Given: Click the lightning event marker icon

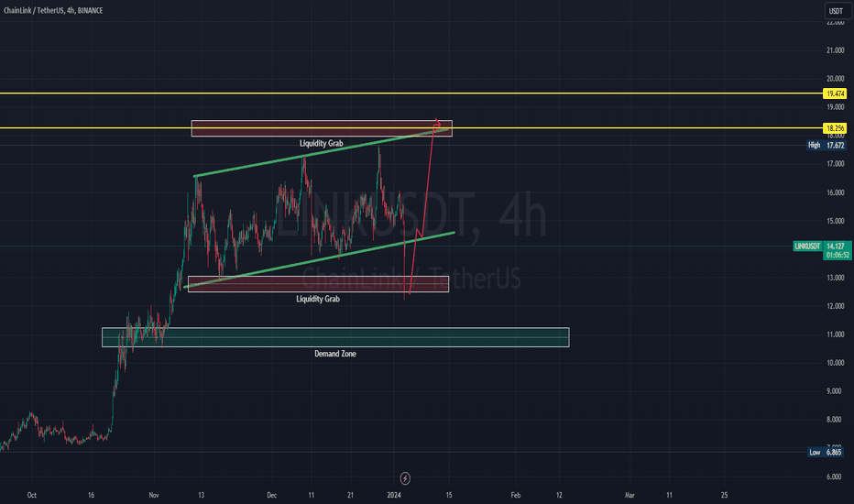Looking at the screenshot, I should click(x=405, y=478).
